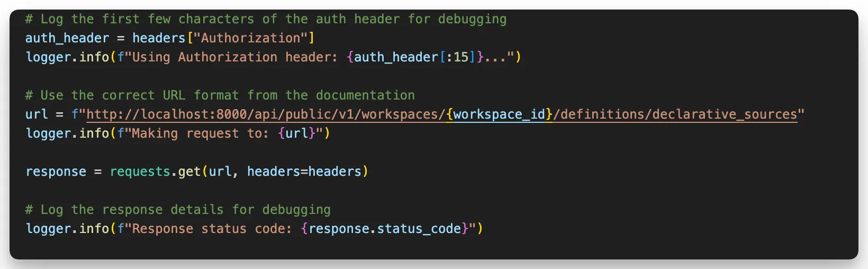Click the url variable on the assignment line
This screenshot has height=269, width=868.
37,114
